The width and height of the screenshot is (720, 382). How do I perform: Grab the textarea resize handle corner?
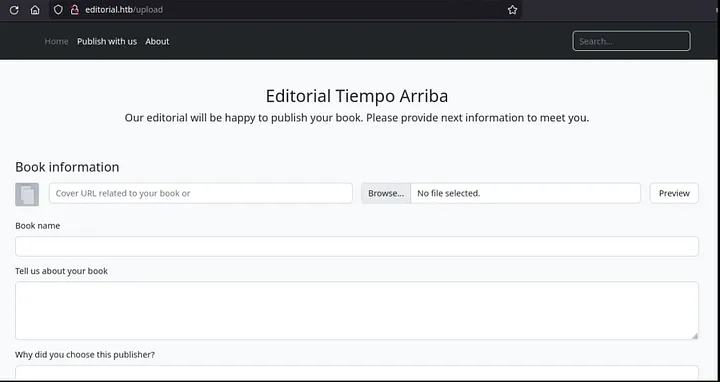(694, 336)
